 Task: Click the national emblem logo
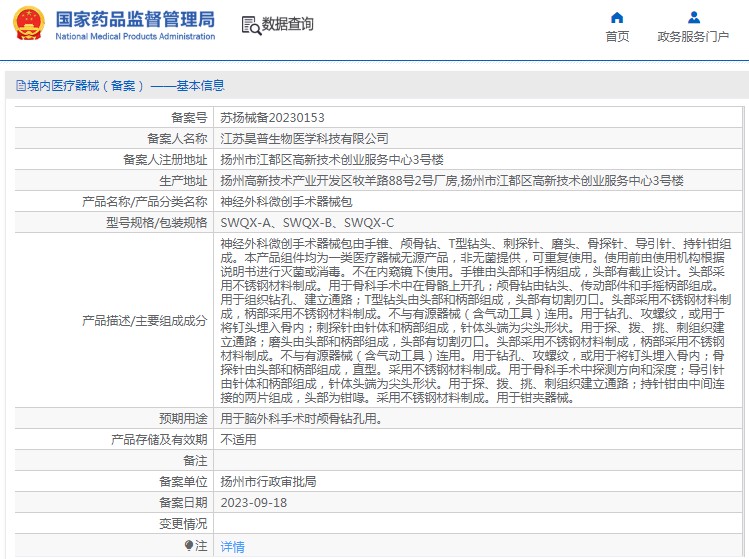[29, 23]
